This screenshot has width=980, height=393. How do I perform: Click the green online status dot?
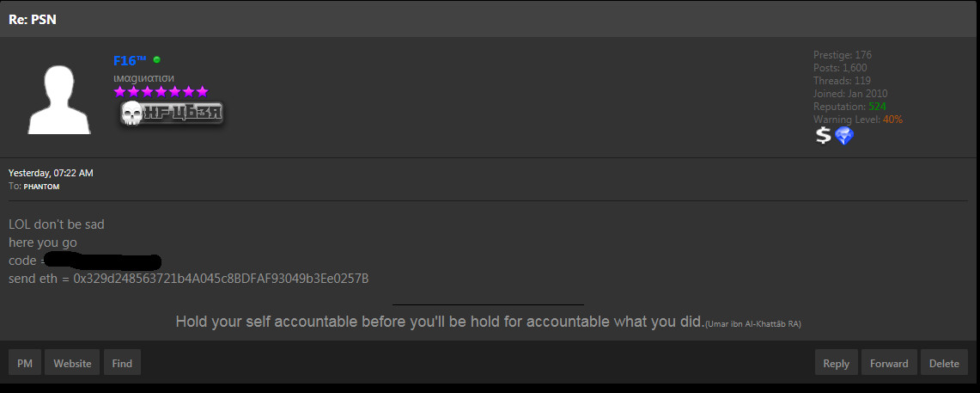157,60
